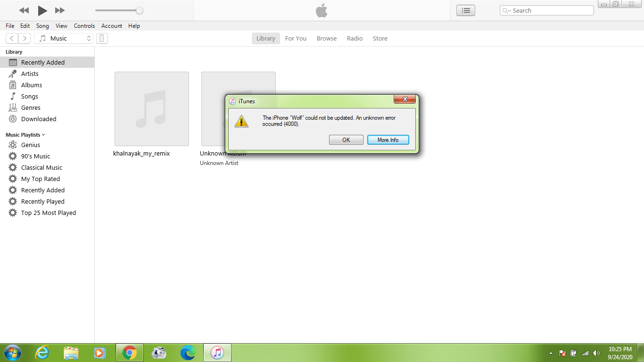644x362 pixels.
Task: Show hidden system tray icons arrow
Action: tap(551, 353)
